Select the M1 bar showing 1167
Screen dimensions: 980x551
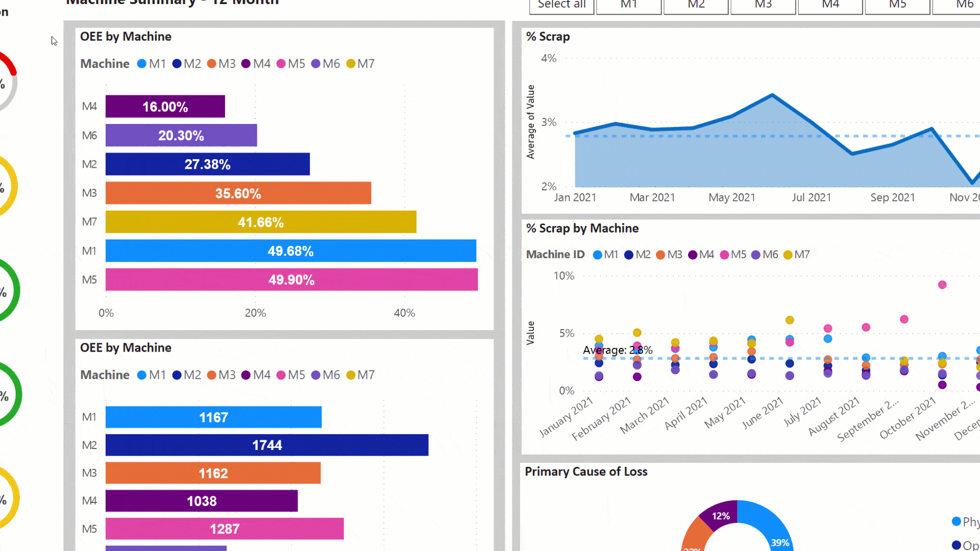(213, 417)
